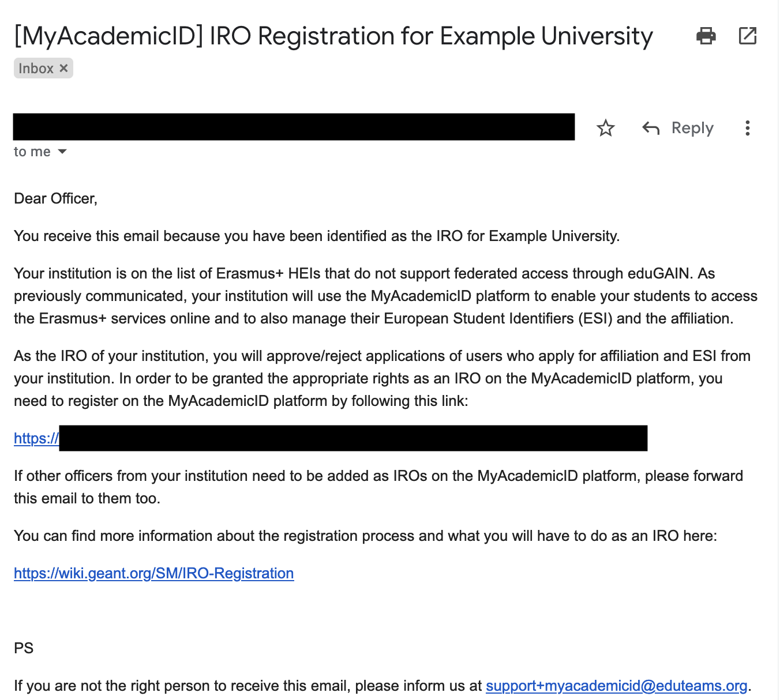
Task: Click the Inbox label tag
Action: [x=36, y=68]
